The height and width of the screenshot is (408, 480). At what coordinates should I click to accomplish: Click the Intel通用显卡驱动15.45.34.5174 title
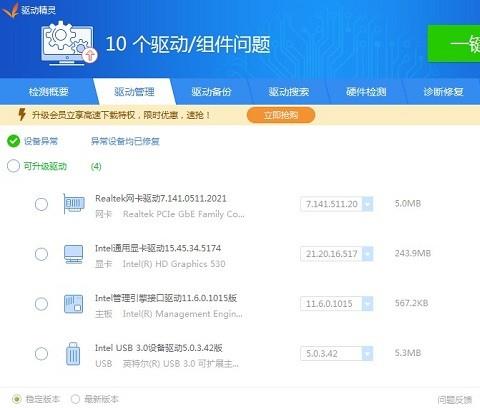pos(158,248)
